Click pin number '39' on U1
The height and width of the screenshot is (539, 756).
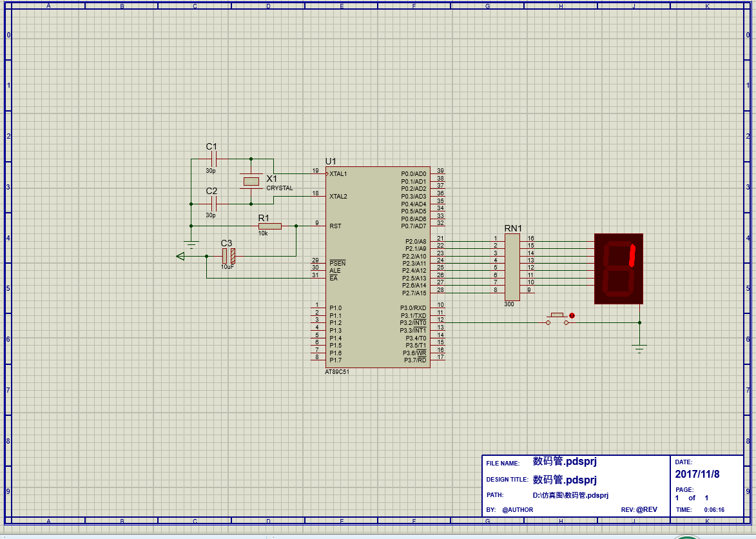tap(440, 171)
